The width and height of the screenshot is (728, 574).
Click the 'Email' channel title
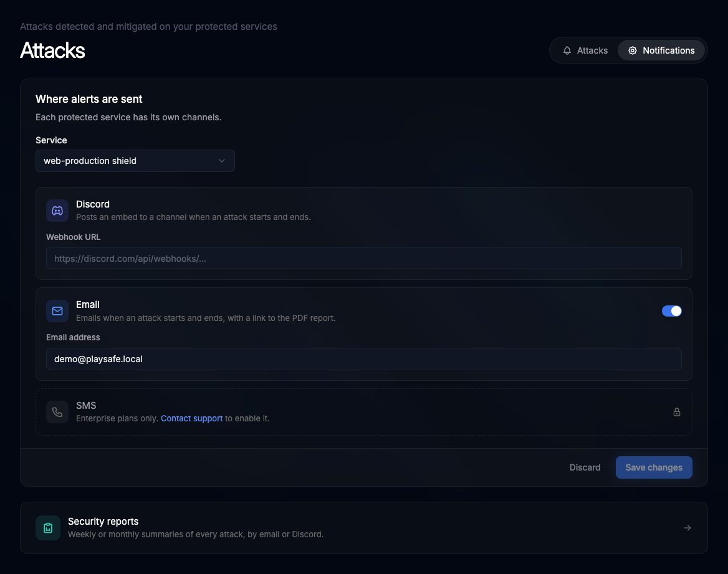pyautogui.click(x=88, y=305)
